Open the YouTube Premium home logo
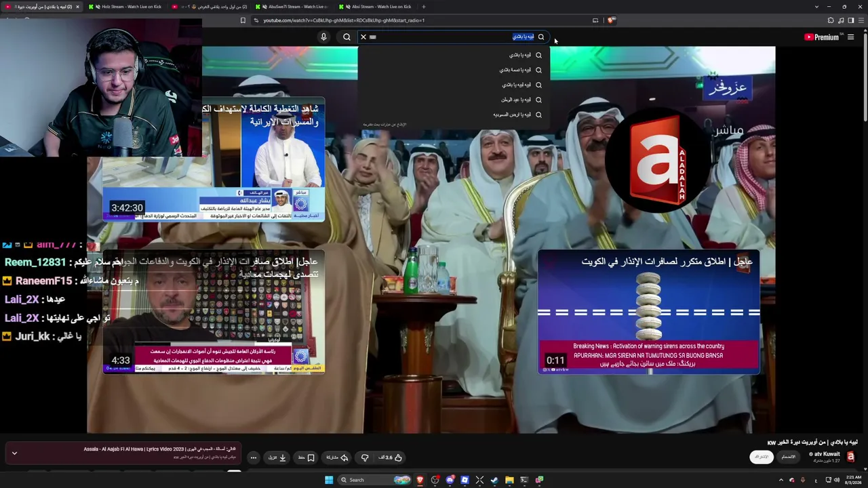Screen dimensions: 868x488 click(822, 37)
